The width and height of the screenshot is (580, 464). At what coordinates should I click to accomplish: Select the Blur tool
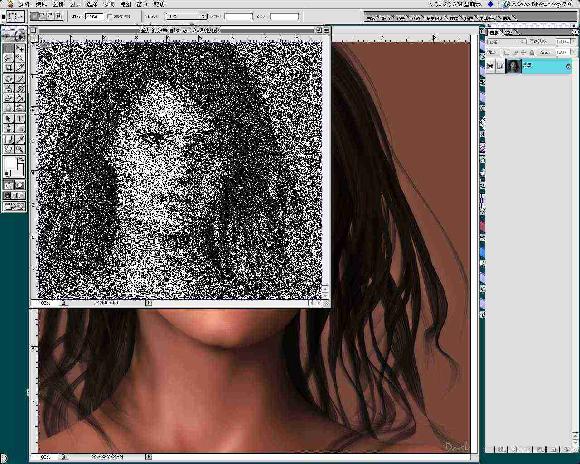9,107
